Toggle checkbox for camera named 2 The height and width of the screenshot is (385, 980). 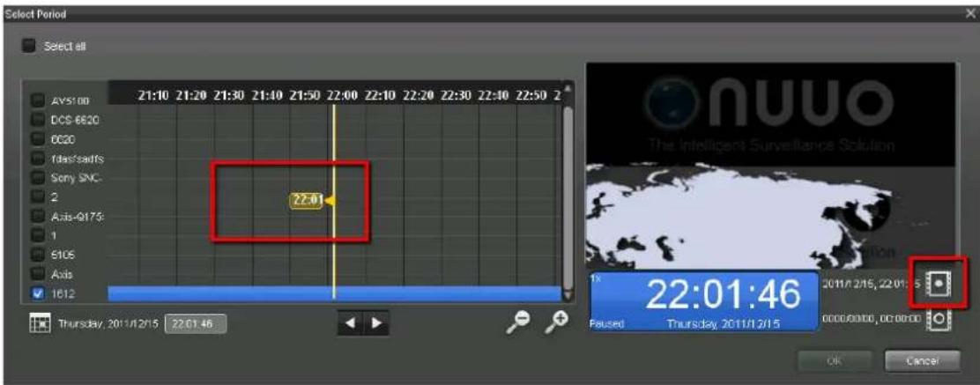[x=38, y=196]
